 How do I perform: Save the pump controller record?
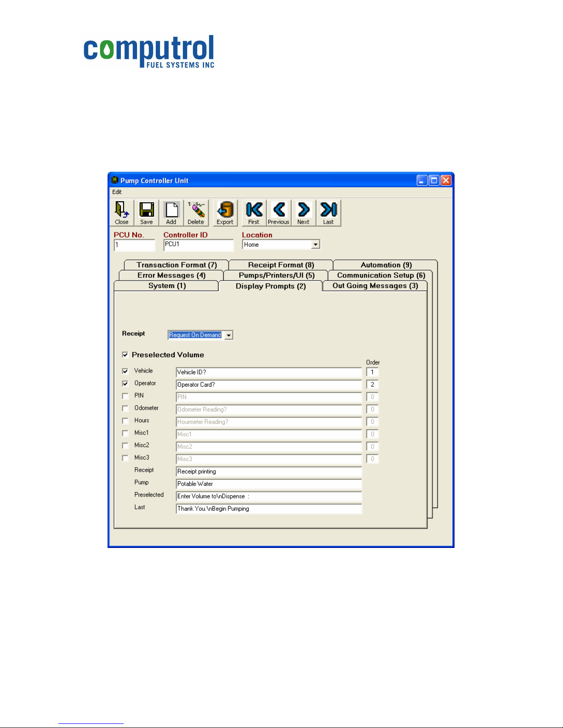coord(147,213)
